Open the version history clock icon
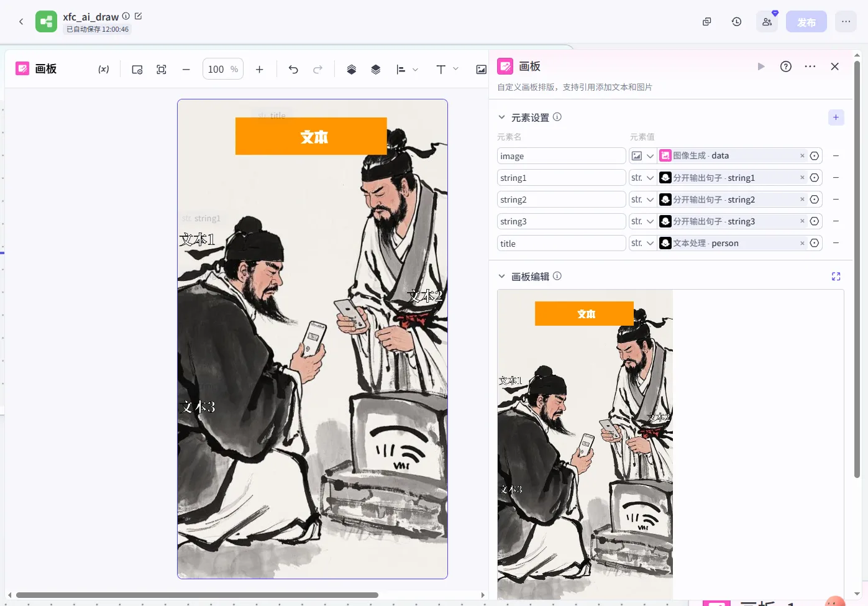The height and width of the screenshot is (606, 868). click(737, 22)
